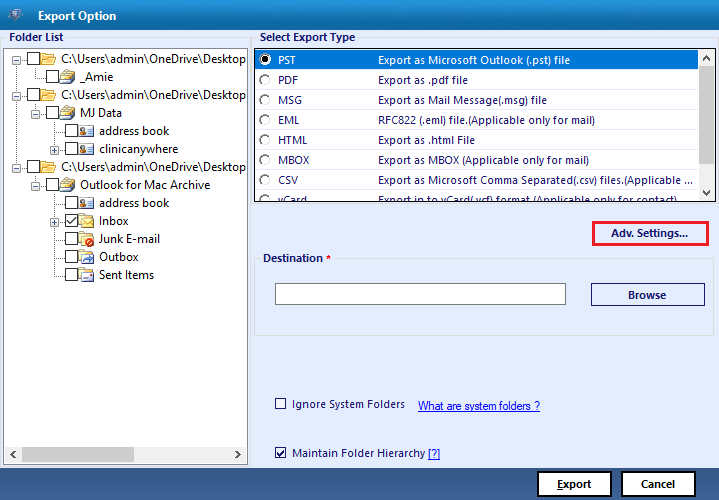The width and height of the screenshot is (719, 500).
Task: Collapse the MJ Data node
Action: (x=35, y=114)
